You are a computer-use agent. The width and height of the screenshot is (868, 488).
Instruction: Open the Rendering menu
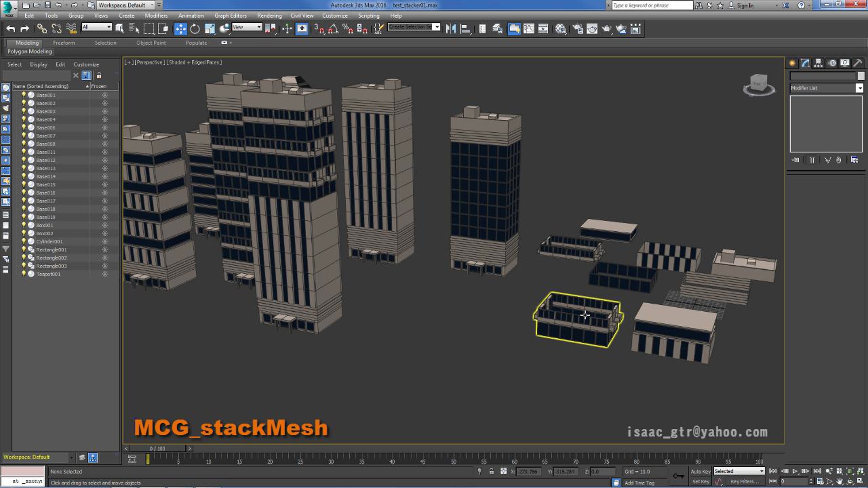tap(269, 16)
